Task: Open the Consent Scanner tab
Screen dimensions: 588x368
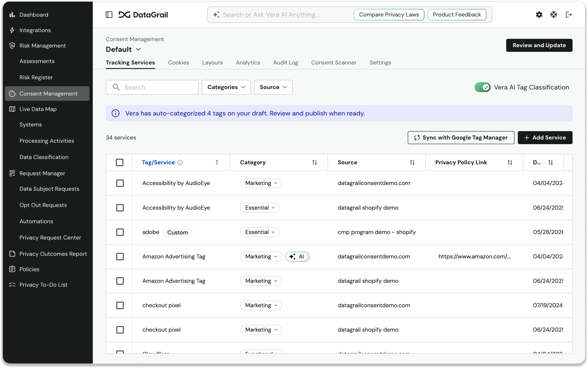Action: [x=334, y=62]
